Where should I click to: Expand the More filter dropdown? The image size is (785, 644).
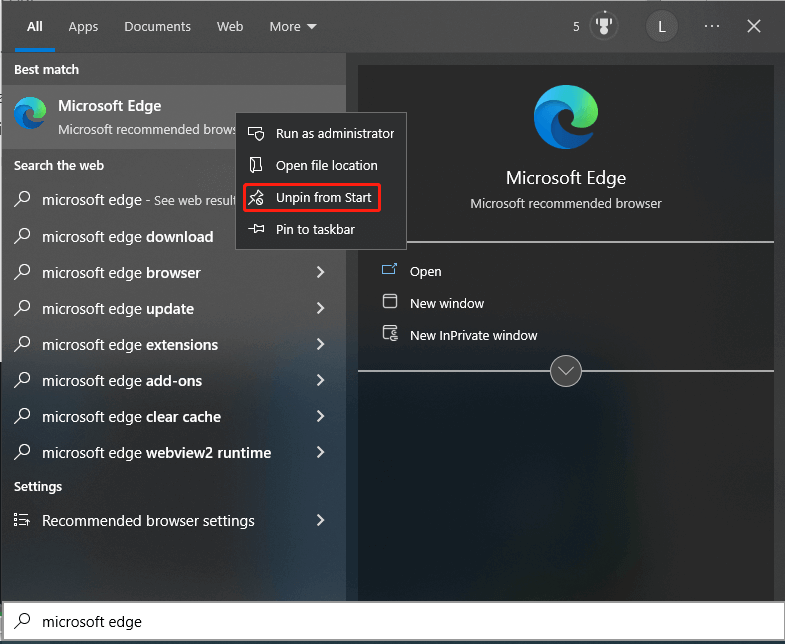click(293, 27)
